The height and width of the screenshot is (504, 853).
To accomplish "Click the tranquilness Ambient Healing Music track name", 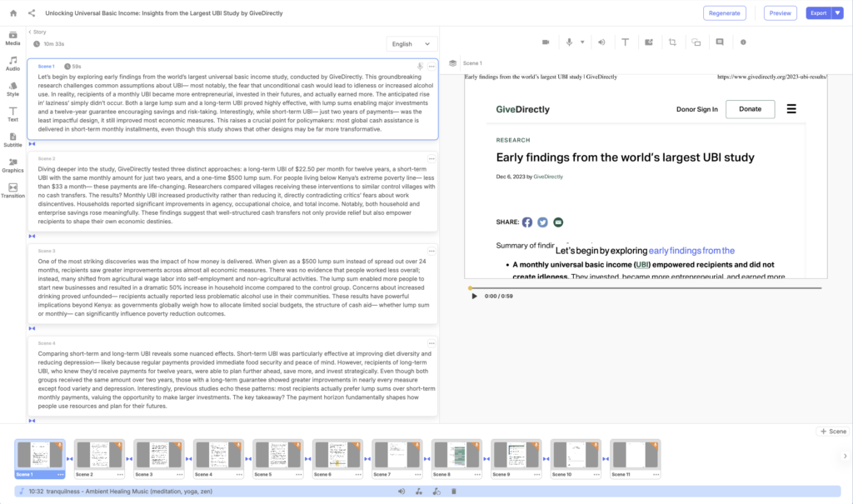I will tap(129, 492).
